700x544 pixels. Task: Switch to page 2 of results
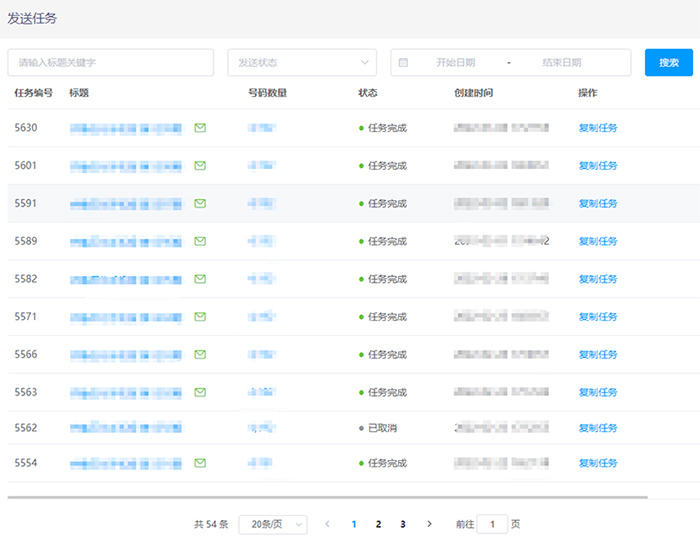(378, 524)
